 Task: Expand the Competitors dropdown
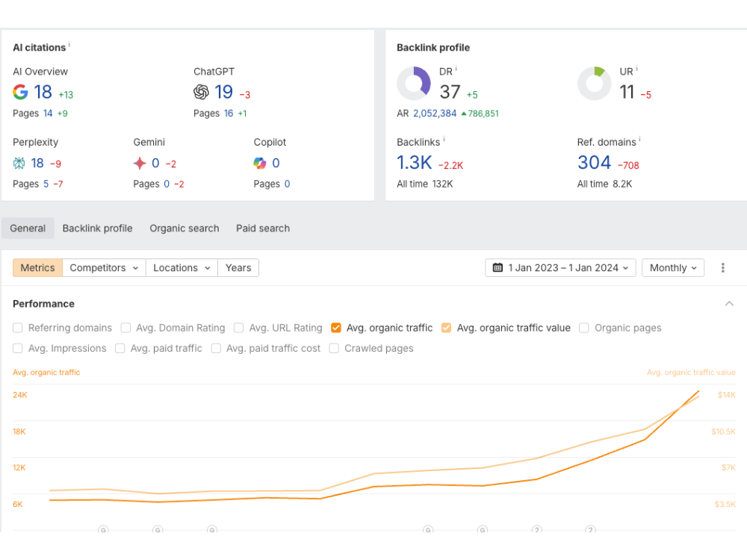(x=103, y=267)
